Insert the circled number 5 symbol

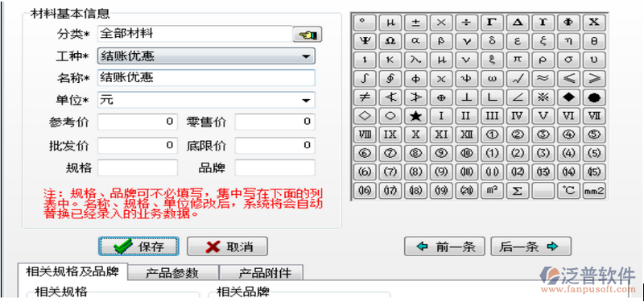[594, 134]
